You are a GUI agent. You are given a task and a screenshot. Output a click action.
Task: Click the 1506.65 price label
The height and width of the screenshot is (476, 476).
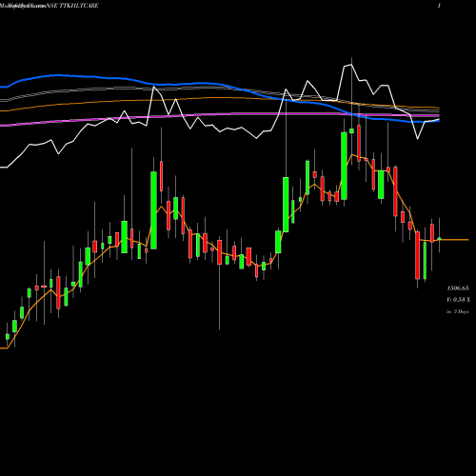458,288
